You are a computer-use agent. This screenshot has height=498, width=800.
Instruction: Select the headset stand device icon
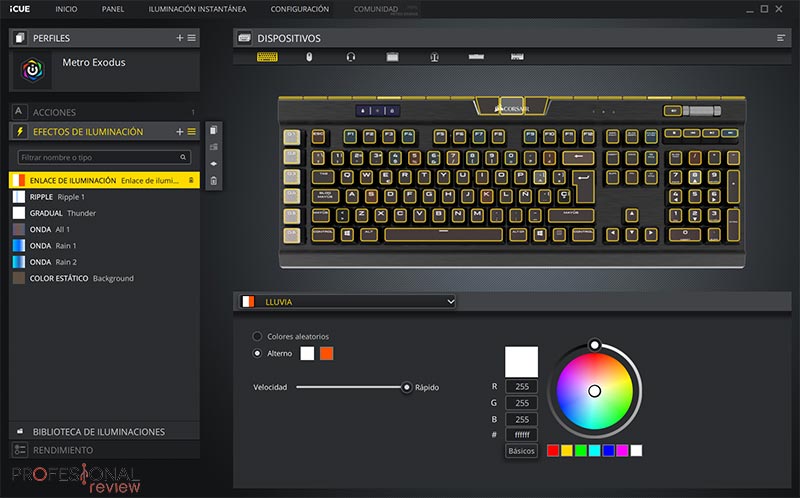pyautogui.click(x=434, y=57)
